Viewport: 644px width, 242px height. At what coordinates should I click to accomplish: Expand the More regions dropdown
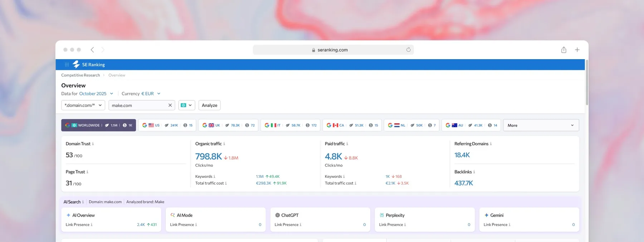click(541, 125)
